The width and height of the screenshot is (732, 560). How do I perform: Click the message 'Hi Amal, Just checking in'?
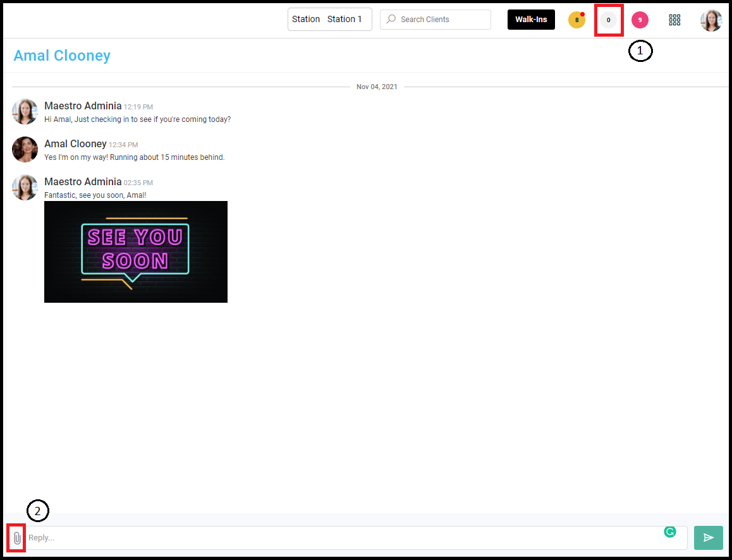coord(137,119)
